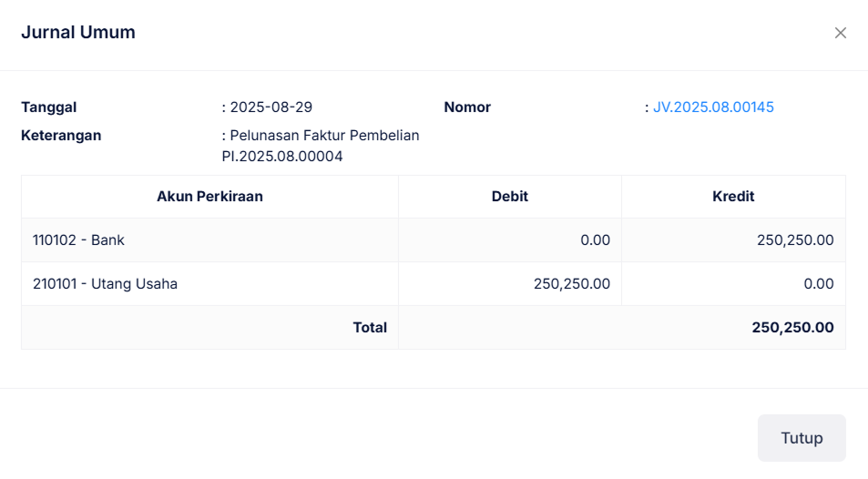
Task: Select the date value 2025-08-29
Action: [271, 107]
